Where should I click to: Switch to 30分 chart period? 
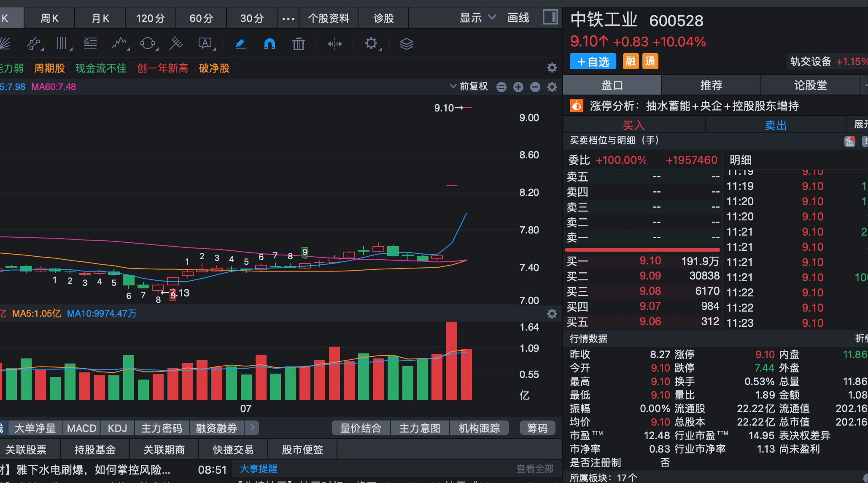(252, 18)
